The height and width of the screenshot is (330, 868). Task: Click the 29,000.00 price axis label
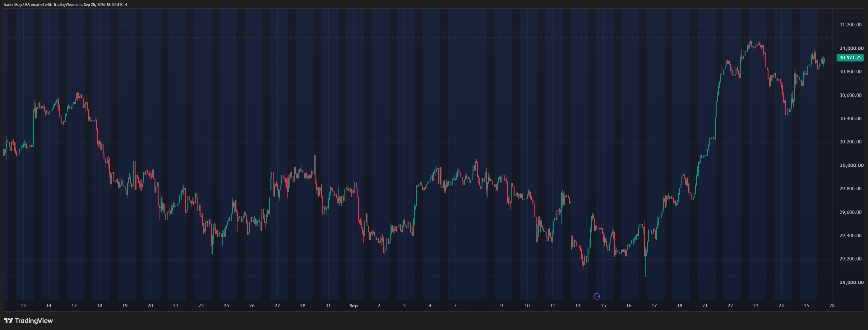(852, 283)
